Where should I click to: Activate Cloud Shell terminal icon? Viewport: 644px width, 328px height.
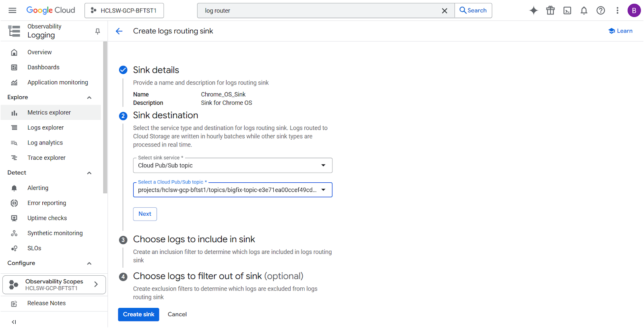click(x=567, y=10)
